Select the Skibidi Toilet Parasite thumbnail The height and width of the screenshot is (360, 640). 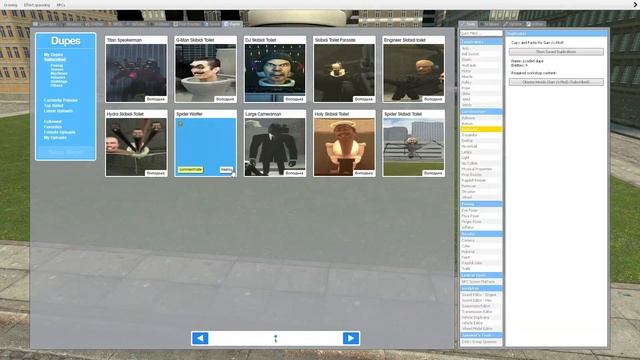click(x=344, y=73)
